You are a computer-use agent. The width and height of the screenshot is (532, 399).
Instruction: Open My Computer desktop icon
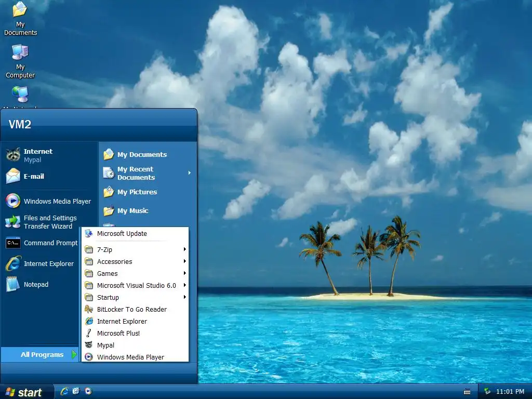click(20, 61)
